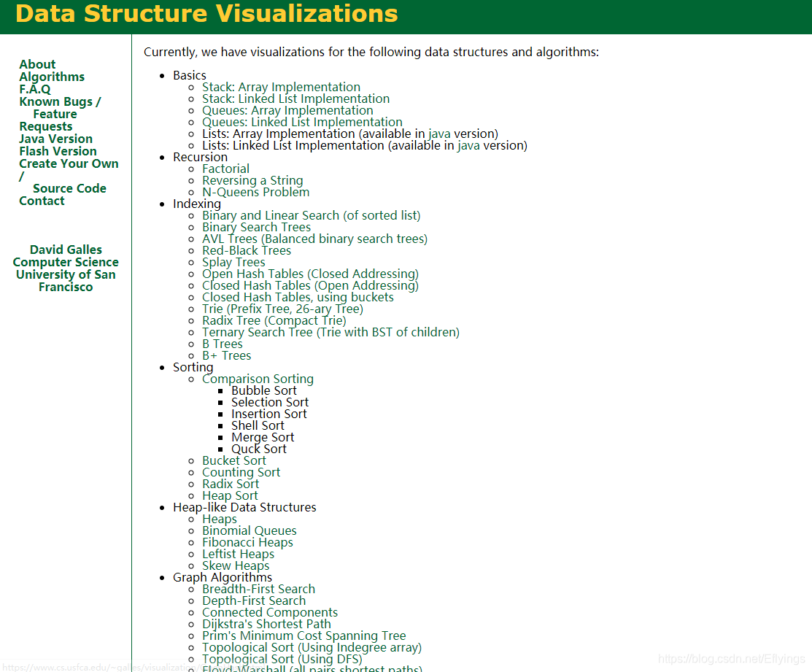Screen dimensions: 812x672
Task: Open Reversing a String visualization
Action: [x=252, y=181]
